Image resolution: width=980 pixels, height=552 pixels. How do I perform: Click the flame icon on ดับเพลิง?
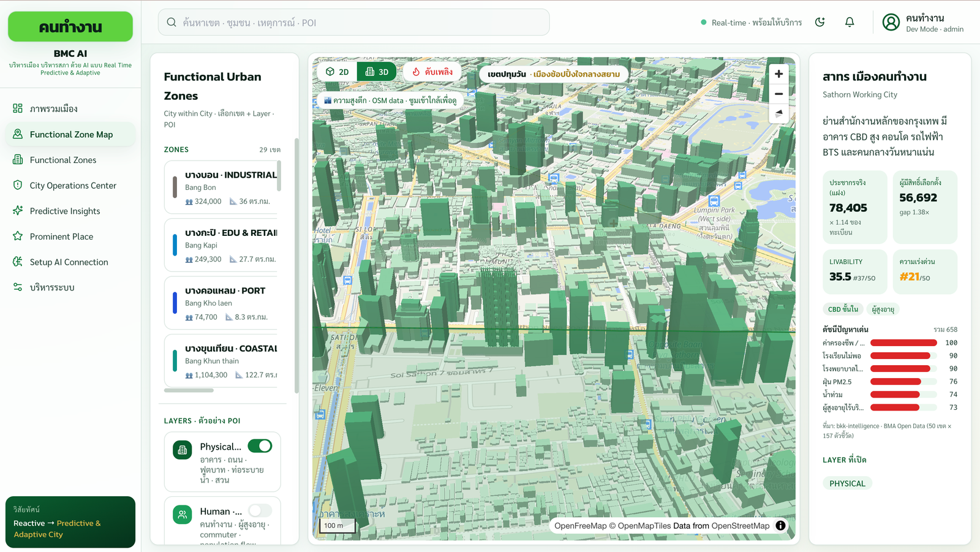[x=417, y=72]
